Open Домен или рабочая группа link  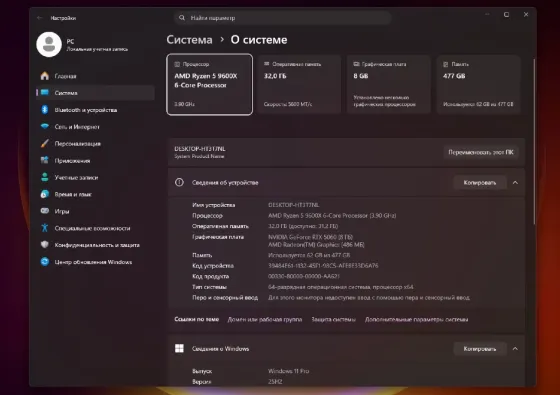[x=265, y=319]
